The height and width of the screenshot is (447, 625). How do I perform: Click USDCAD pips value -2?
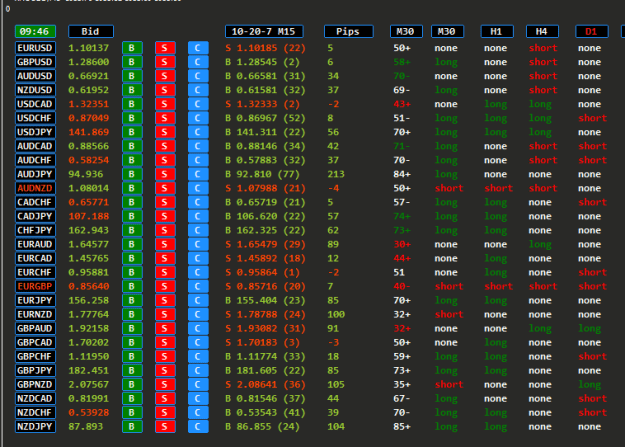click(333, 104)
